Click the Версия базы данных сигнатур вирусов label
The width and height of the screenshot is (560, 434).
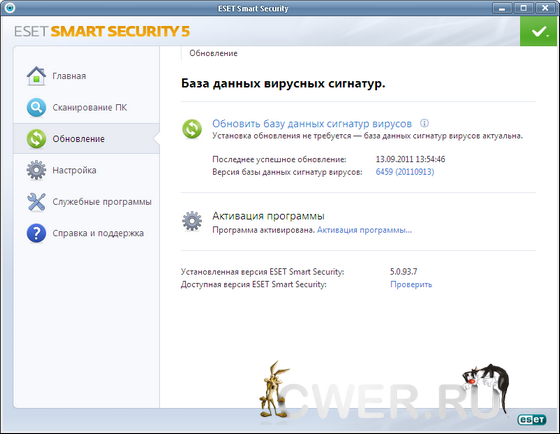point(287,172)
